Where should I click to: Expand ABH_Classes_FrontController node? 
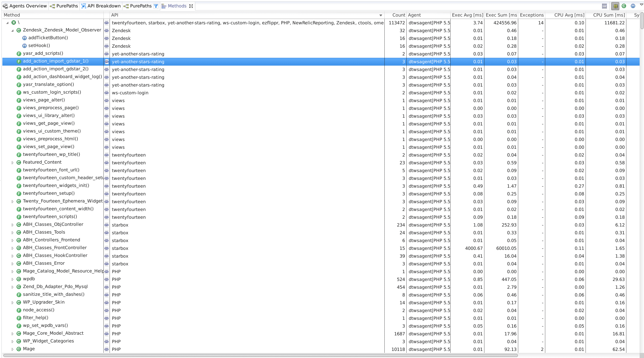(13, 248)
